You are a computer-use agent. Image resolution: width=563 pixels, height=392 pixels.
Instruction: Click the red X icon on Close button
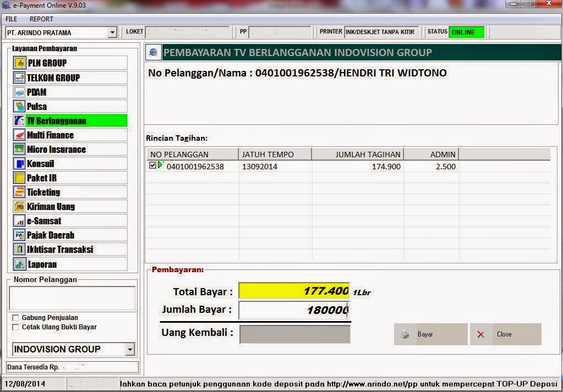point(481,334)
